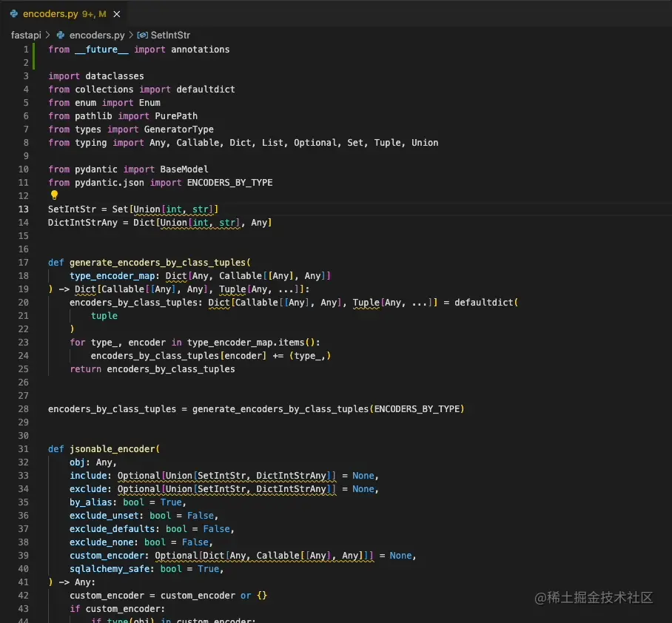
Task: Click the symbol icon beside SetIntStr breadcrumb
Action: [x=143, y=35]
